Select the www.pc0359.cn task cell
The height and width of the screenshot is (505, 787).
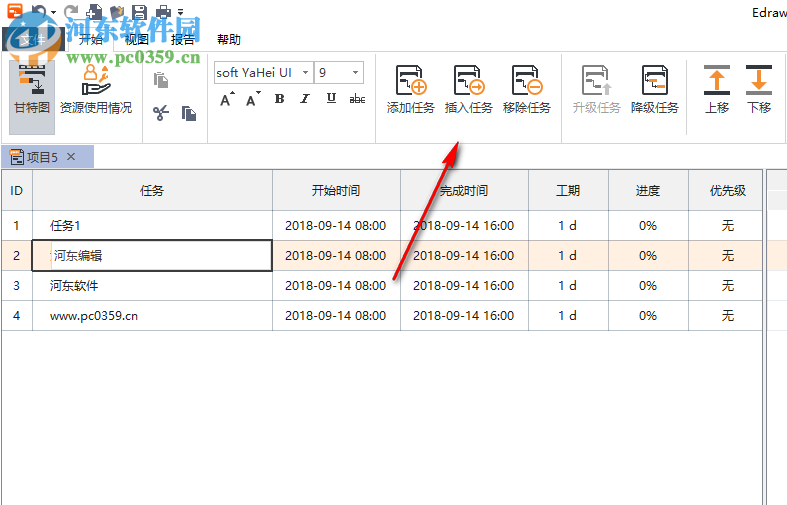click(152, 316)
